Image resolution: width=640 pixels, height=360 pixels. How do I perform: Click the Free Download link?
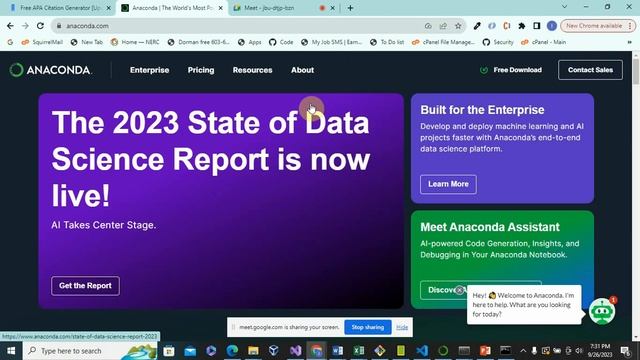coord(511,70)
